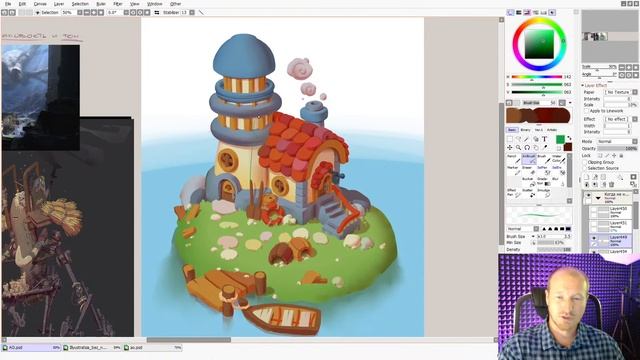The image size is (640, 360).
Task: Click the Stabilizer value field
Action: pos(184,13)
